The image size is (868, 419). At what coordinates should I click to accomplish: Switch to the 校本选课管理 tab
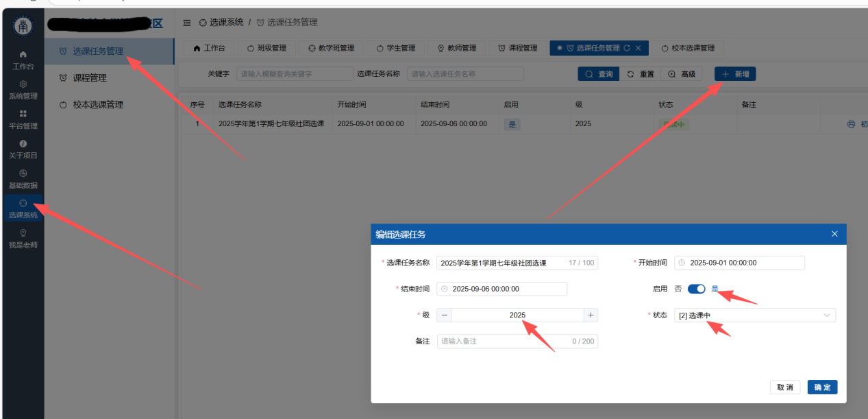coord(687,48)
